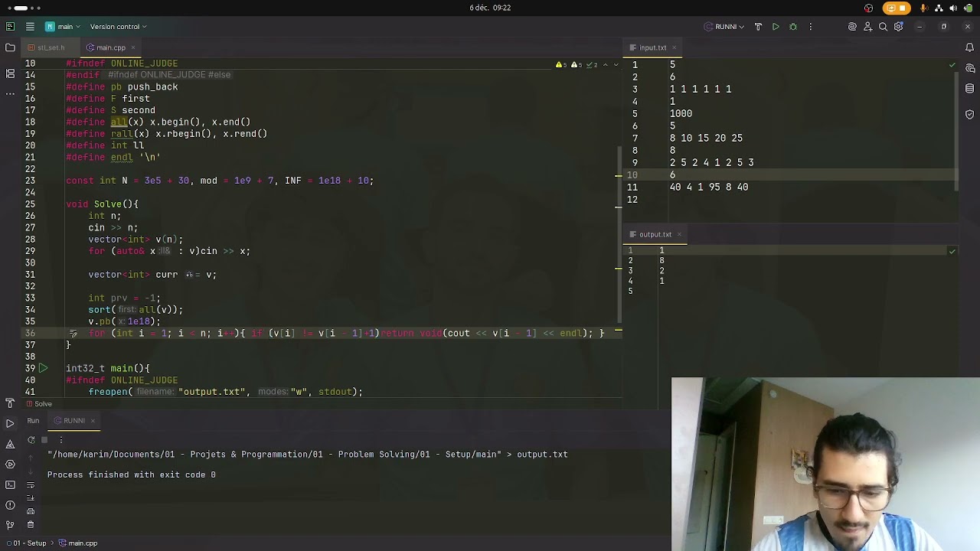This screenshot has height=551, width=980.
Task: Click the main.cpp editor vertical scrollbar
Action: tap(619, 233)
